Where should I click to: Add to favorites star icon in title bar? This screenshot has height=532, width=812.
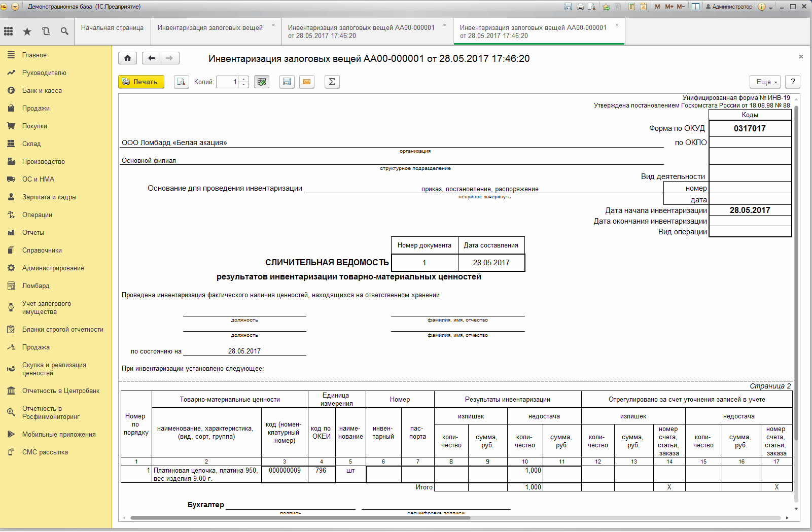tap(606, 7)
